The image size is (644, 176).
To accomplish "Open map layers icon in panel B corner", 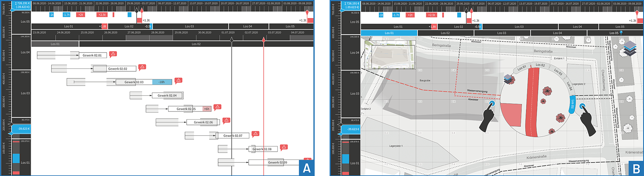I will (x=629, y=49).
